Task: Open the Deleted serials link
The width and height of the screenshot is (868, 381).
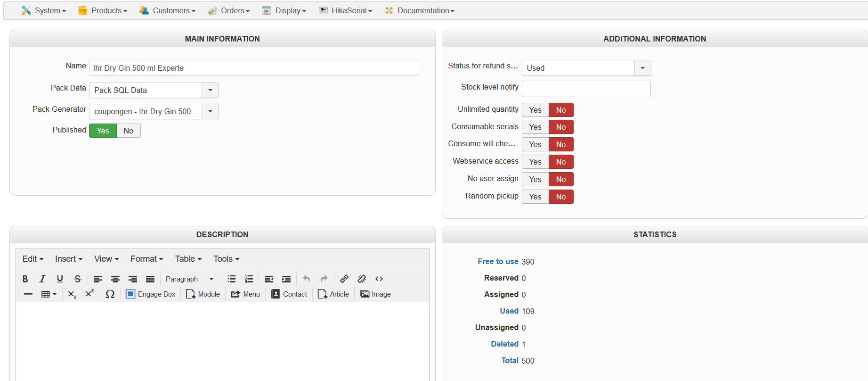Action: pos(504,344)
